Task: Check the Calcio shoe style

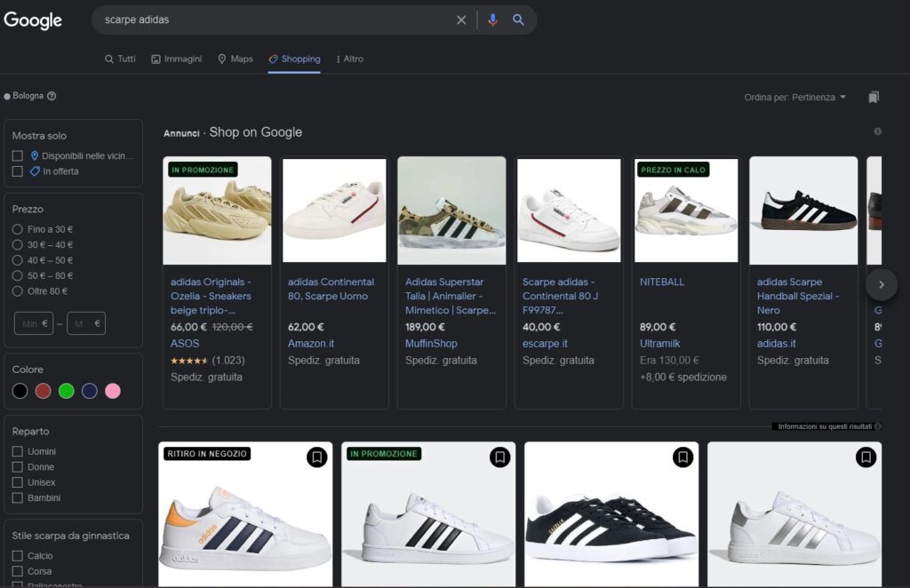Action: coord(18,555)
